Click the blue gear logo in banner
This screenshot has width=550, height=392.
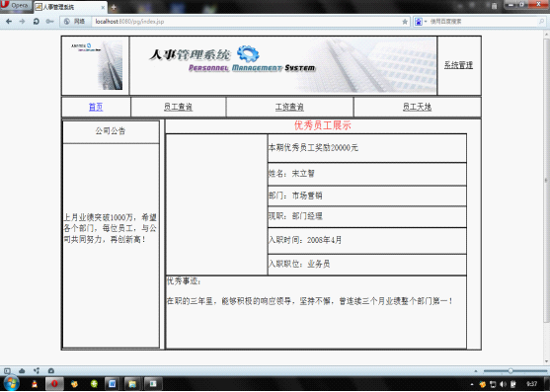(248, 54)
